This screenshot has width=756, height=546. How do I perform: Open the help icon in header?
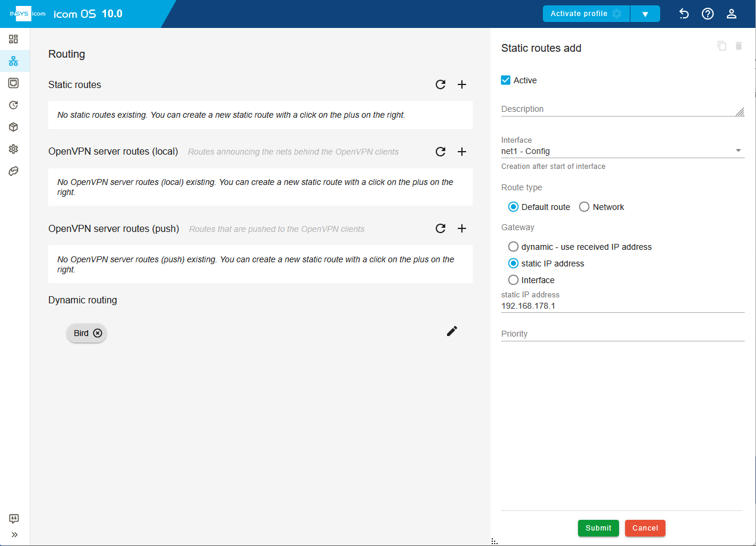(x=708, y=14)
